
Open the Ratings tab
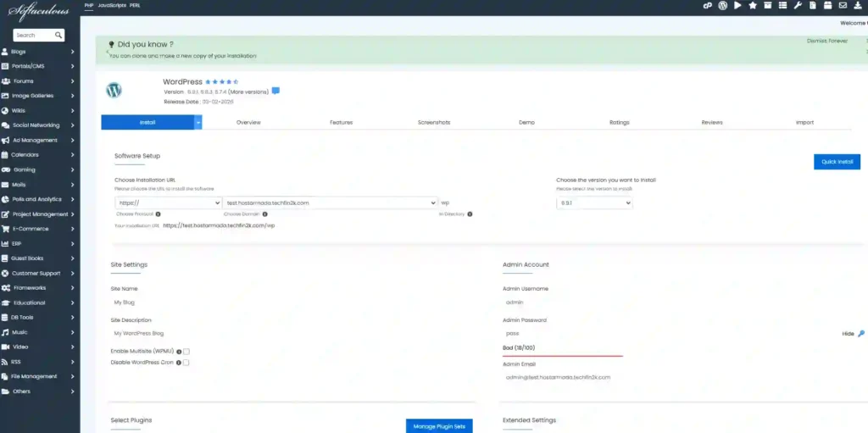(x=620, y=122)
